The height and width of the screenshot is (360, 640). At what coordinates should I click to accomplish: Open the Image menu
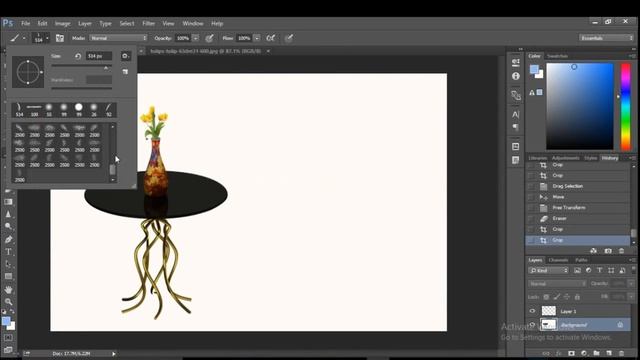click(x=62, y=23)
